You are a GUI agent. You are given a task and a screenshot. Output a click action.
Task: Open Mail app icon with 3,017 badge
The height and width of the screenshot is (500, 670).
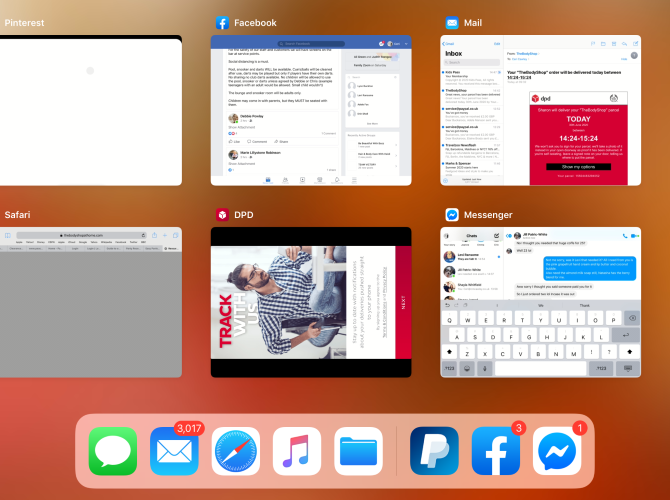(x=174, y=451)
